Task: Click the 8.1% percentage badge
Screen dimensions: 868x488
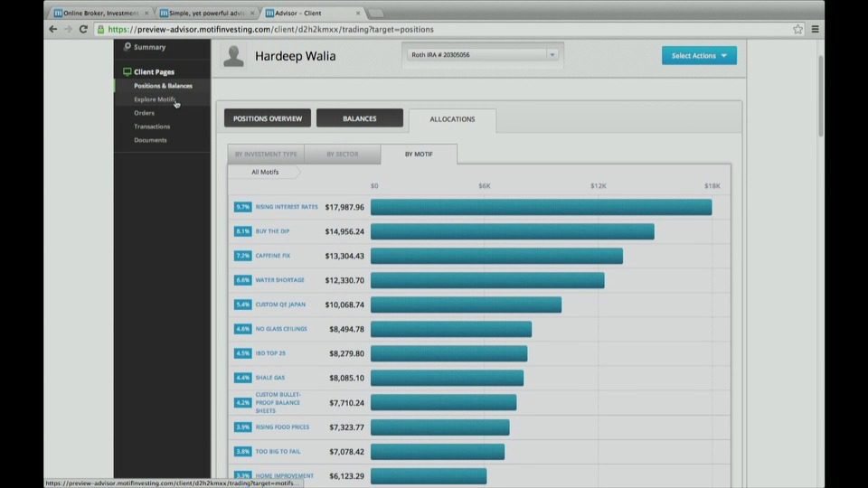Action: click(242, 231)
